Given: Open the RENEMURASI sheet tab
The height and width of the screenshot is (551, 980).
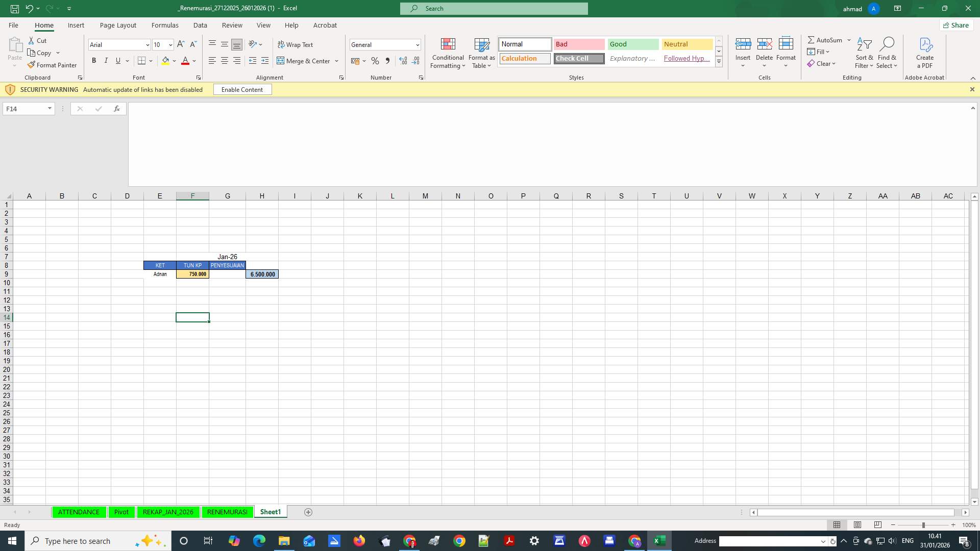Looking at the screenshot, I should [227, 512].
